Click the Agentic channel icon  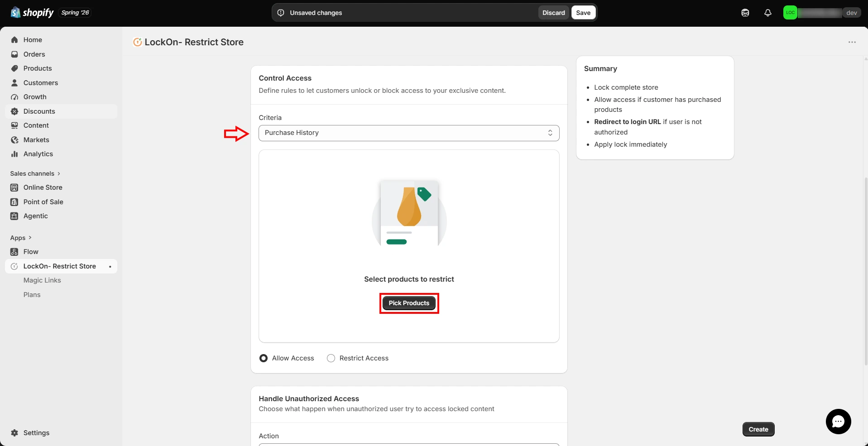coord(14,216)
